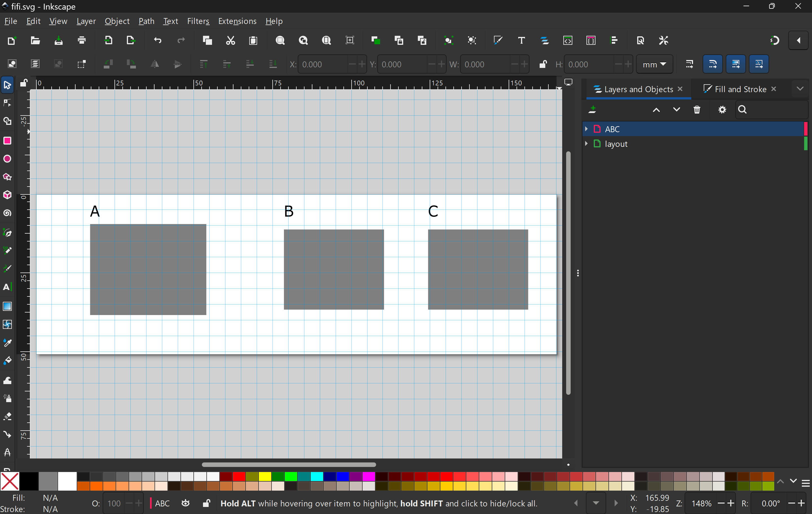812x514 pixels.
Task: Select the Text tool in toolbox
Action: [x=7, y=287]
